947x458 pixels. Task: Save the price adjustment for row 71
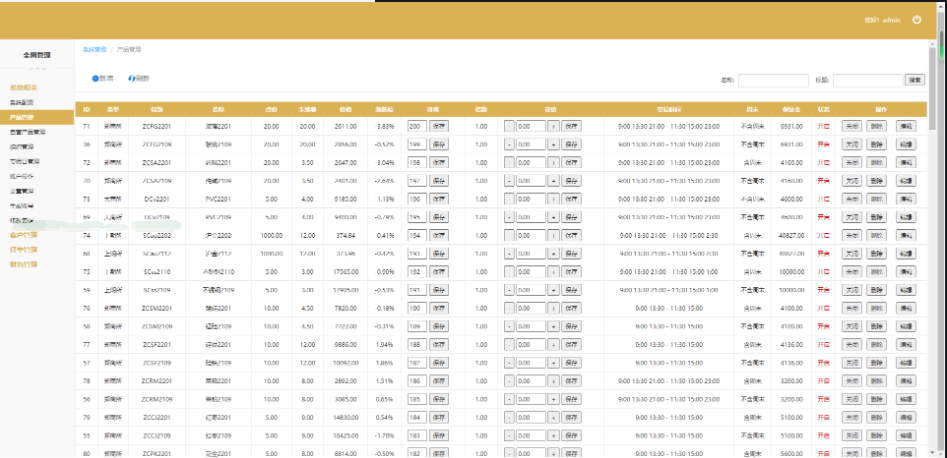571,126
